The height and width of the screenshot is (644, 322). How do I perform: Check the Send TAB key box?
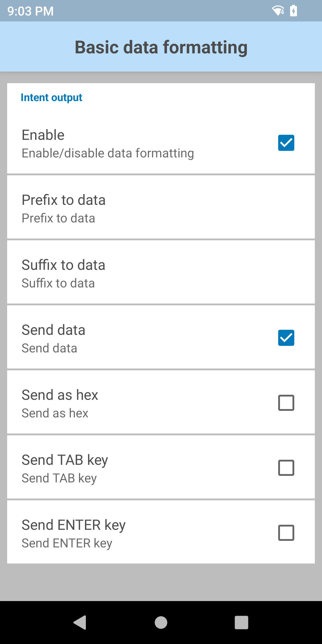(286, 468)
